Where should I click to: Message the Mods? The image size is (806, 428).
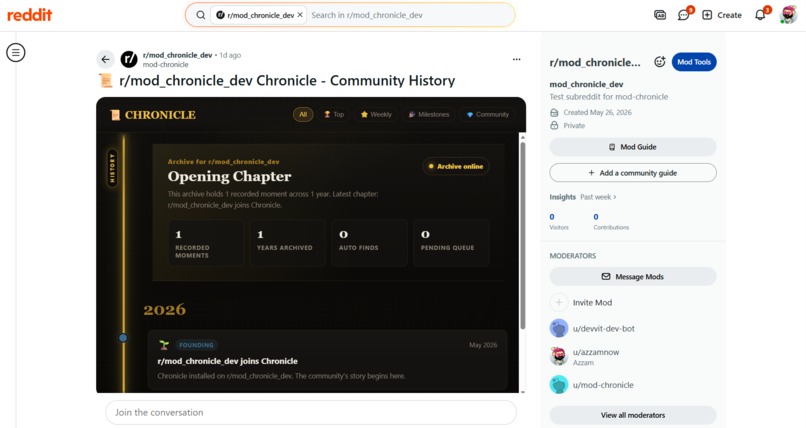pyautogui.click(x=633, y=276)
